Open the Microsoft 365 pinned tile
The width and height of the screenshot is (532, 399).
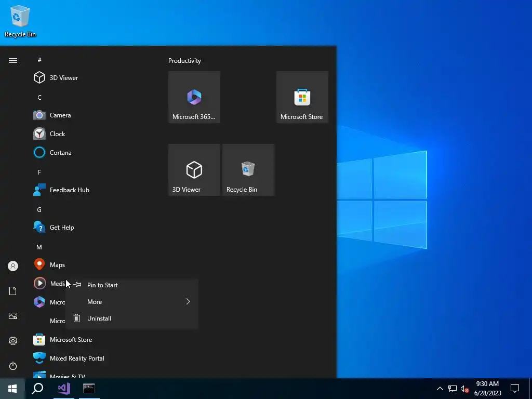coord(194,97)
